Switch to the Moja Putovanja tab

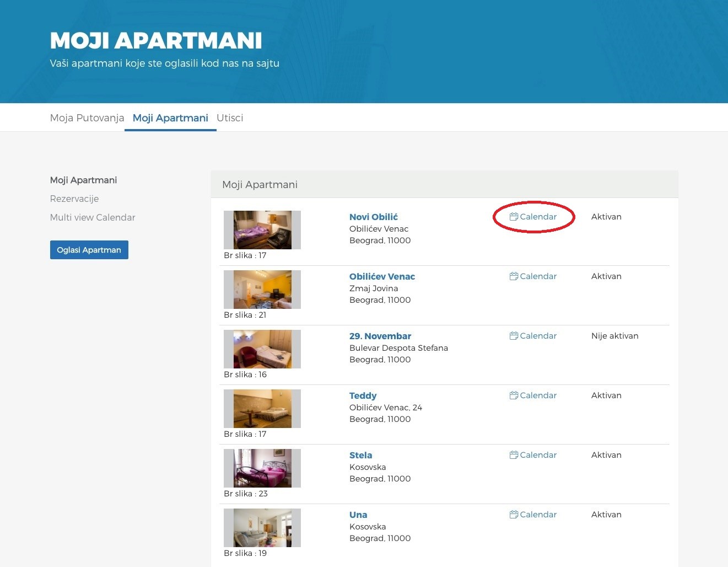click(x=87, y=118)
